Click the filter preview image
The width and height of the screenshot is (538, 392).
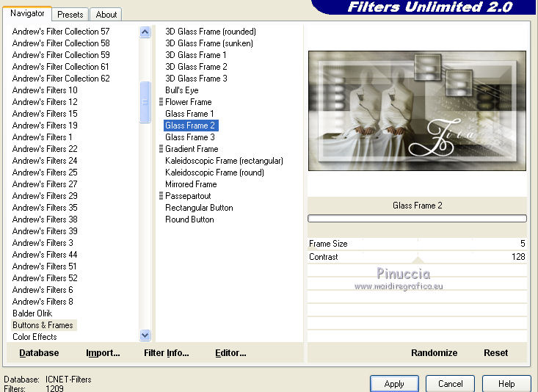pyautogui.click(x=417, y=111)
